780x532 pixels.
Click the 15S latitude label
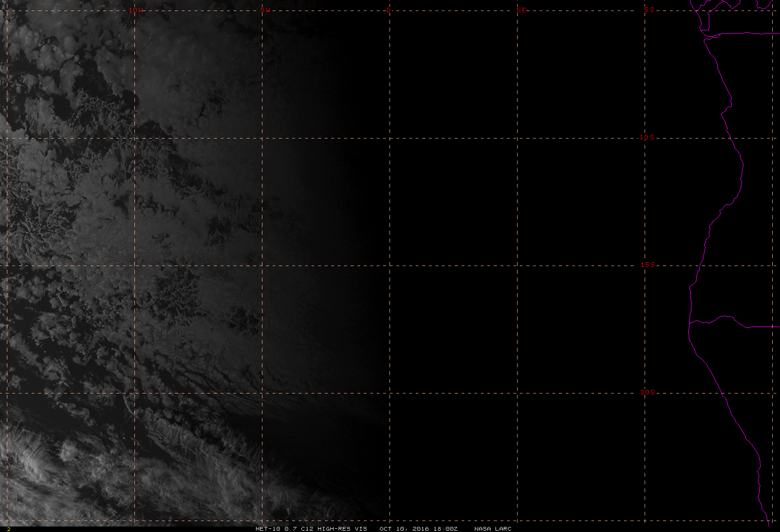648,265
